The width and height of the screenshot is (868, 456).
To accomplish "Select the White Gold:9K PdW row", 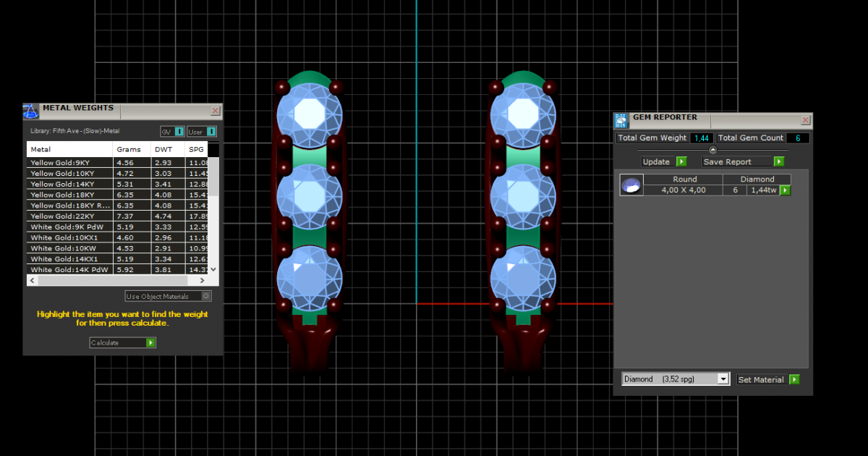I will [x=118, y=227].
